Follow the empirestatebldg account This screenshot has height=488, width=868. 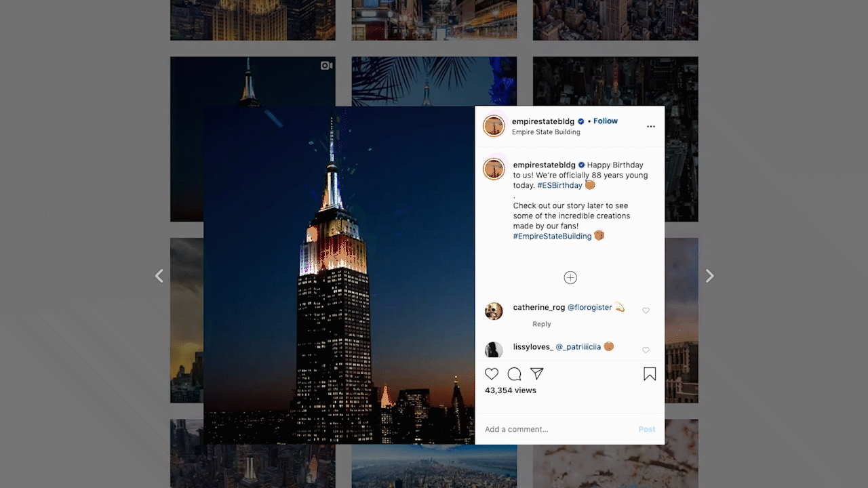[x=606, y=121]
